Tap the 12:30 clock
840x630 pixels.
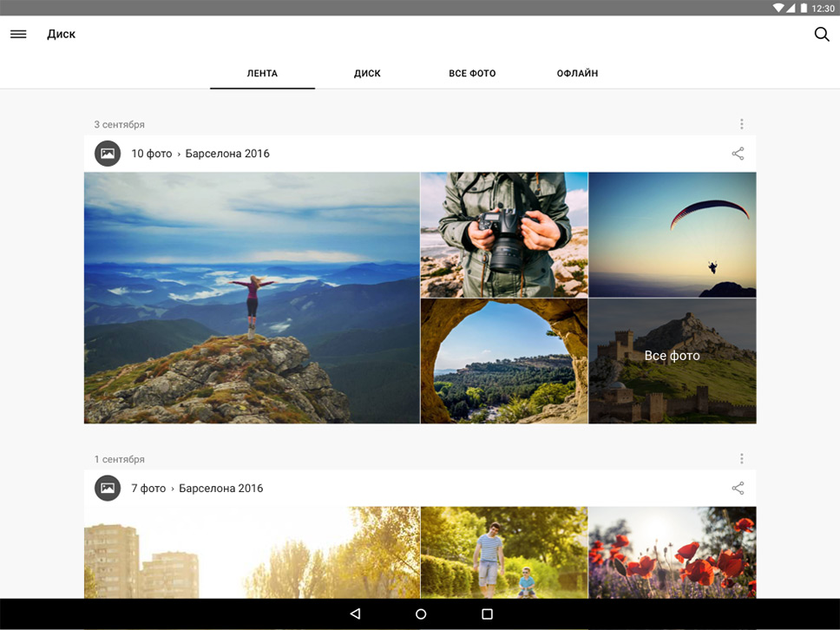[x=823, y=8]
